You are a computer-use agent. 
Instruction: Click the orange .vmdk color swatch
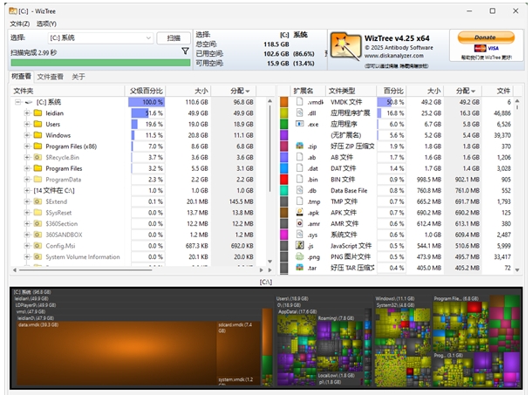(284, 102)
